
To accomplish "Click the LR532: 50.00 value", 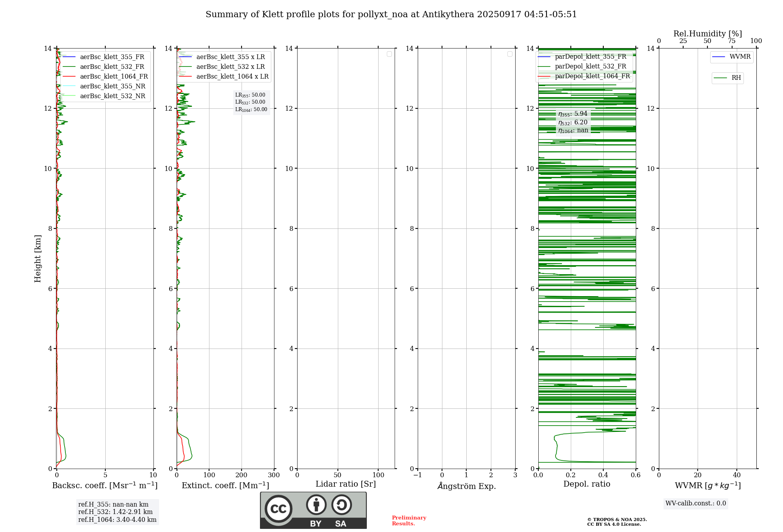I will pos(250,102).
